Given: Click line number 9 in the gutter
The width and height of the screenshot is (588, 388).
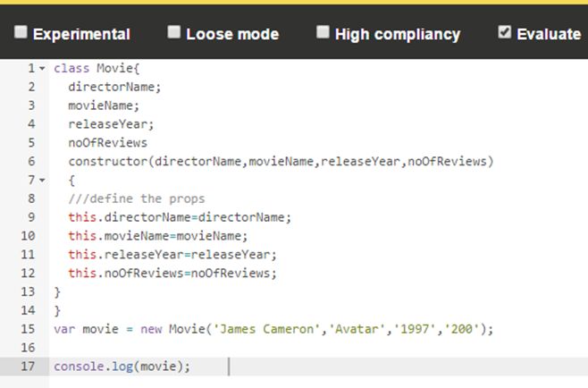Looking at the screenshot, I should [31, 217].
